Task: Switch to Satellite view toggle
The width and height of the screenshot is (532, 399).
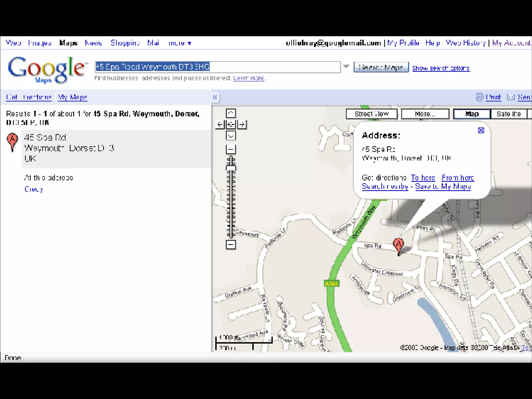Action: (508, 114)
